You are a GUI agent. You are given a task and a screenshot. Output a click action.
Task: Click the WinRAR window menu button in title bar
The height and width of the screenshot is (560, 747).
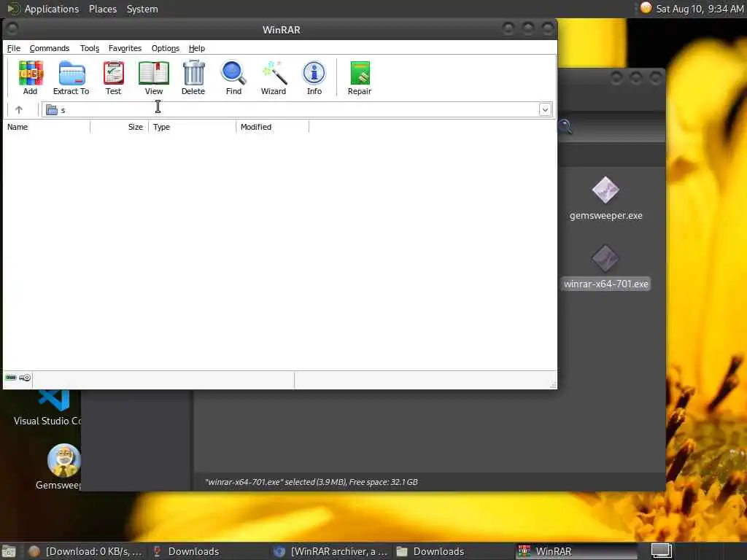(12, 29)
